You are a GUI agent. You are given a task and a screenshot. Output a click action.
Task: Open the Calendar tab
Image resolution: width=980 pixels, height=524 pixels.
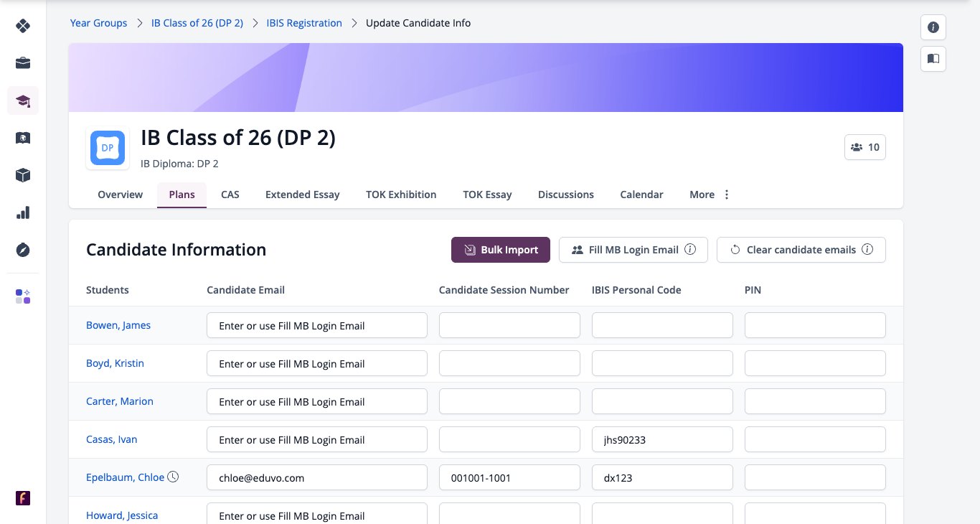click(641, 195)
